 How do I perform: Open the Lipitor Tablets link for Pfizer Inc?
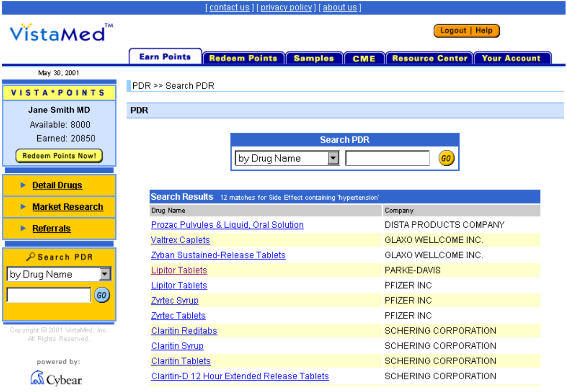pos(179,285)
